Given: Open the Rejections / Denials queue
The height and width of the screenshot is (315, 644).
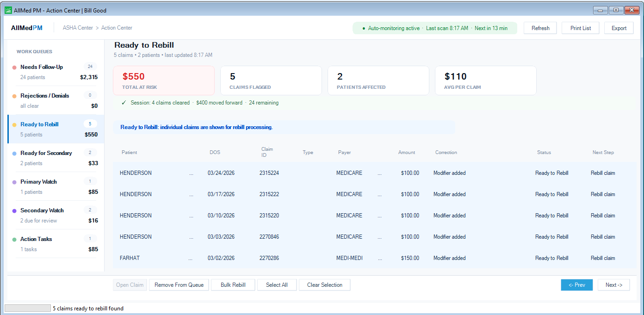Looking at the screenshot, I should [x=56, y=100].
